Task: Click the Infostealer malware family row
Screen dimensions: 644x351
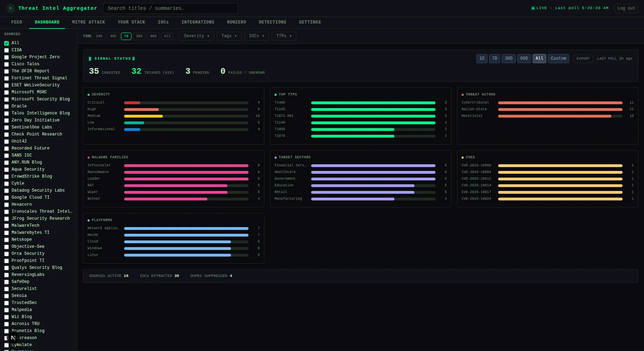Action: tap(173, 166)
